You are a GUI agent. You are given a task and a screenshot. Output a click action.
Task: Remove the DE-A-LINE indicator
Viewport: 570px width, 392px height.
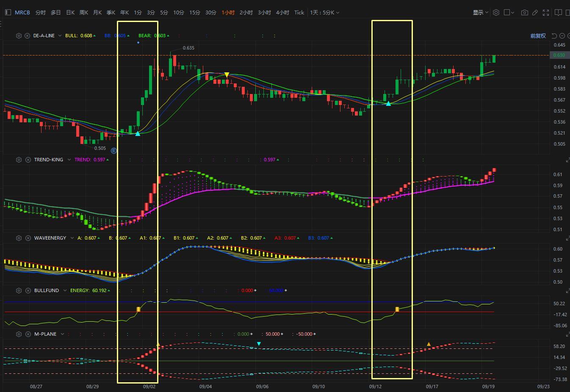point(27,36)
